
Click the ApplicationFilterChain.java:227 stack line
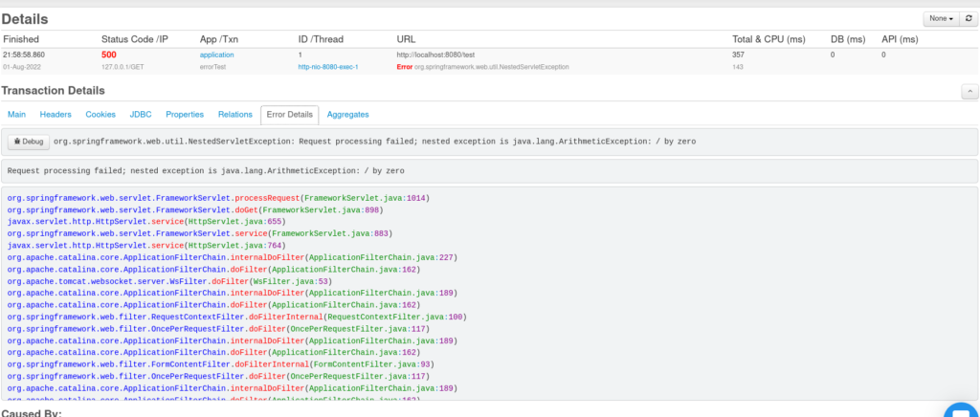click(233, 257)
